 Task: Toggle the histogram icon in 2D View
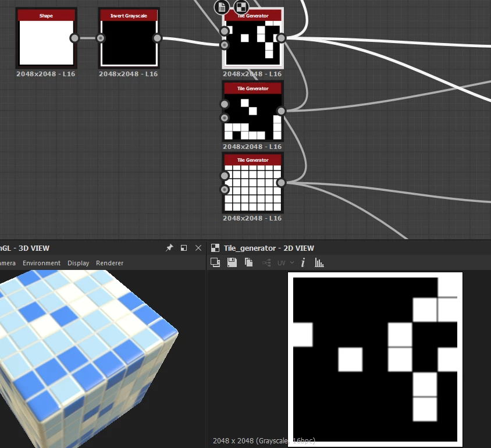(319, 262)
